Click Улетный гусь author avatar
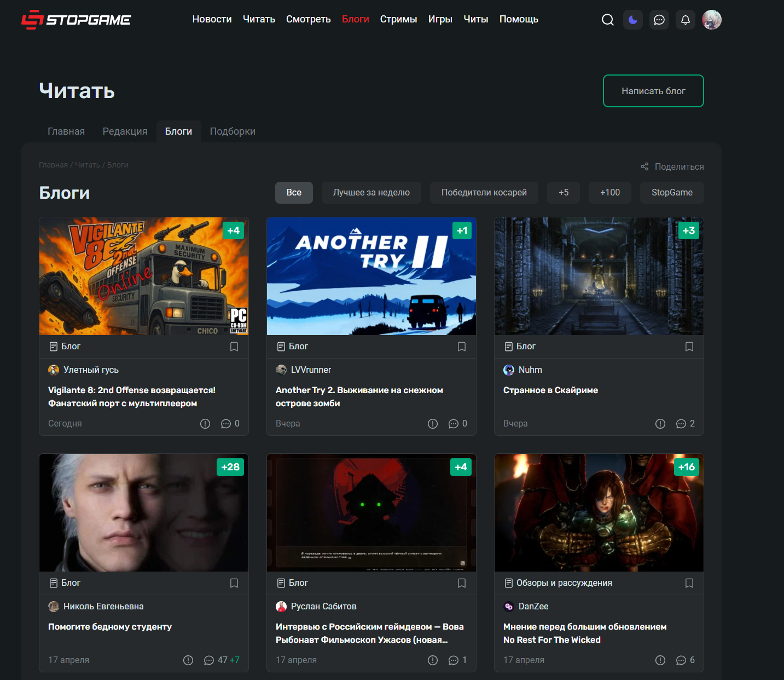This screenshot has width=784, height=680. (54, 370)
